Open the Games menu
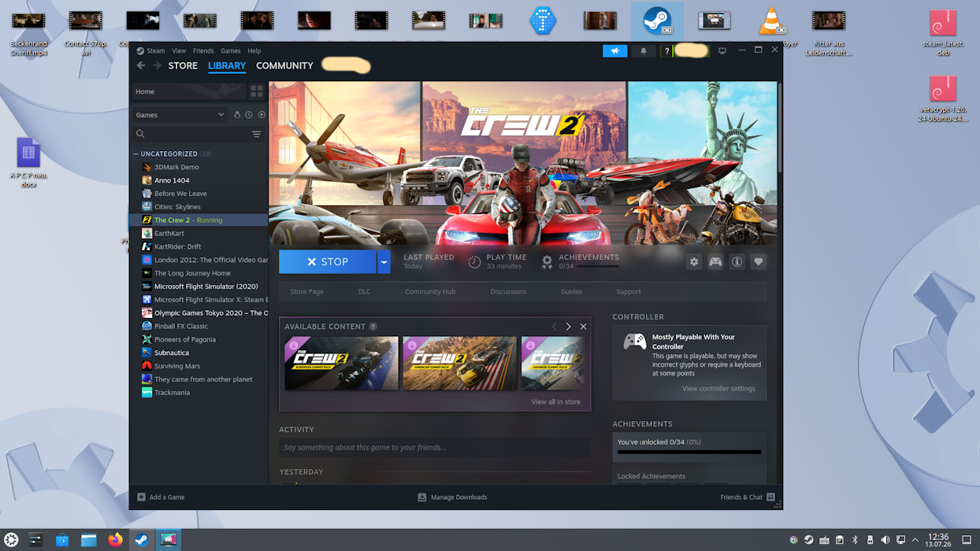This screenshot has width=980, height=551. pyautogui.click(x=231, y=51)
